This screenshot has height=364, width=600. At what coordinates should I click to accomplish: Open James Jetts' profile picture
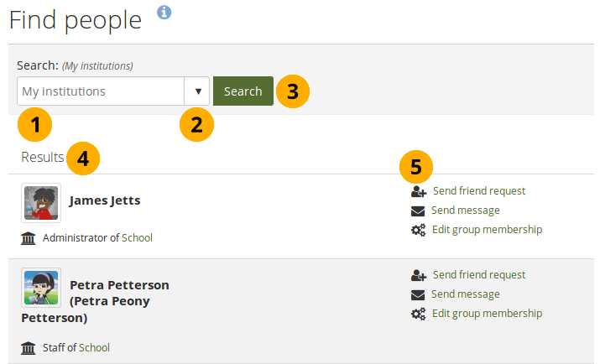click(41, 203)
